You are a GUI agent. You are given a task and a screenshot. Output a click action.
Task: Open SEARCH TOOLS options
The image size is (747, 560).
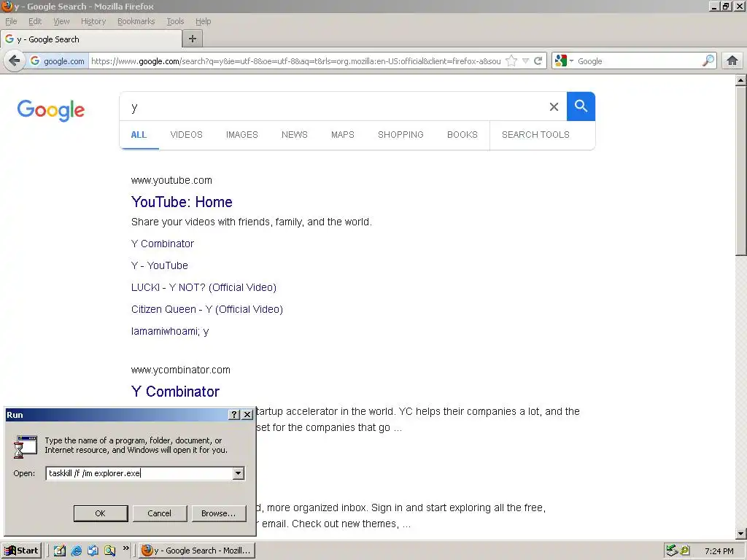click(535, 135)
